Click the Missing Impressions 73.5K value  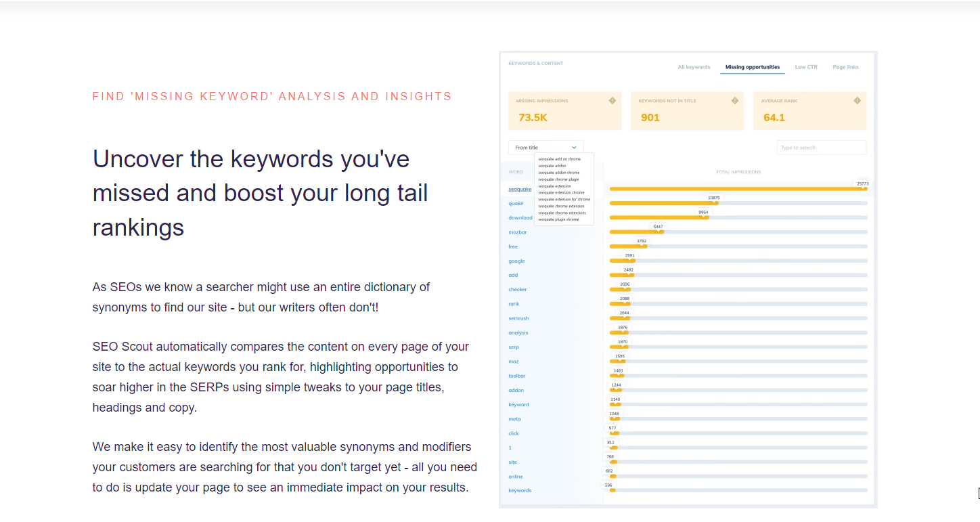[x=533, y=117]
